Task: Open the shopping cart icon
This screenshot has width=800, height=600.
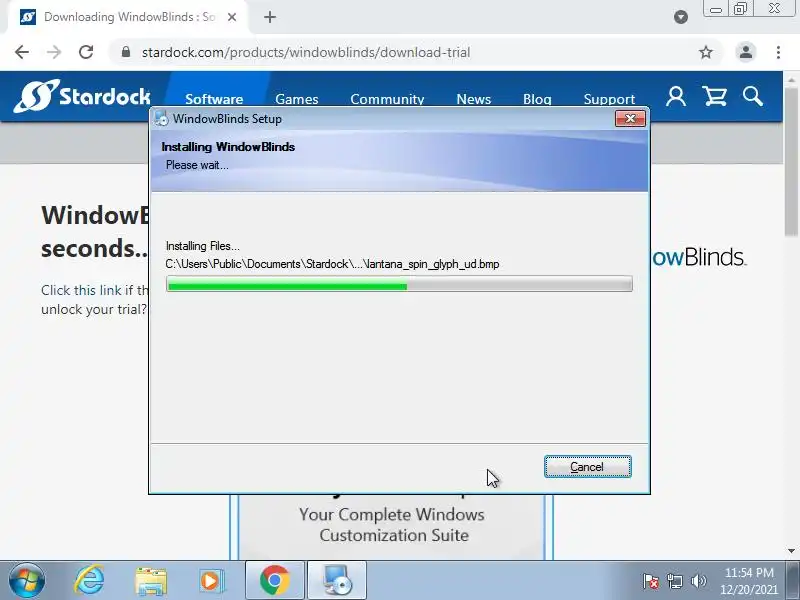Action: pyautogui.click(x=715, y=96)
